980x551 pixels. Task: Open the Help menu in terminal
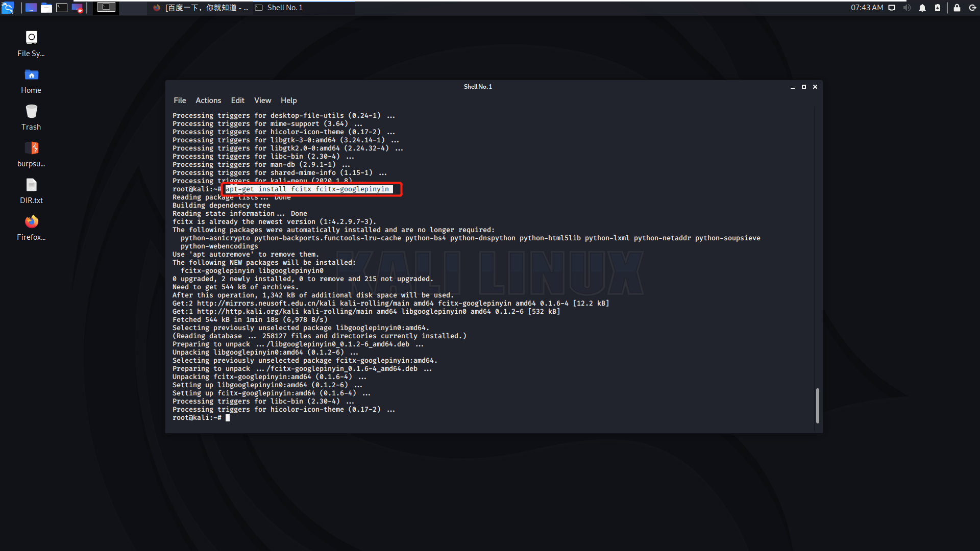288,101
